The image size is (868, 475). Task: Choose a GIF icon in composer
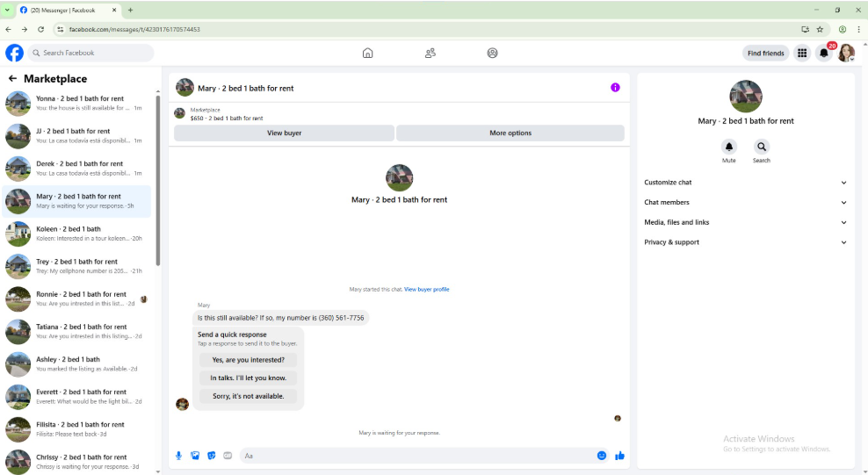(x=228, y=456)
